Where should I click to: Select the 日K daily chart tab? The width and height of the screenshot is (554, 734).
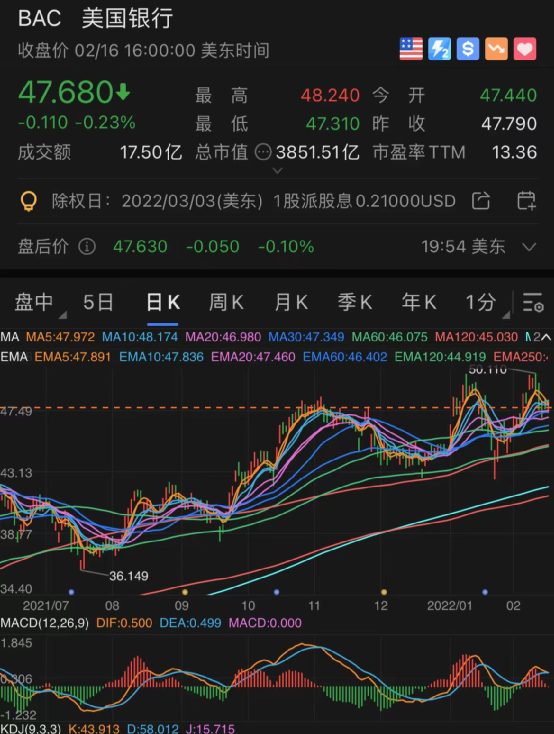pyautogui.click(x=163, y=302)
